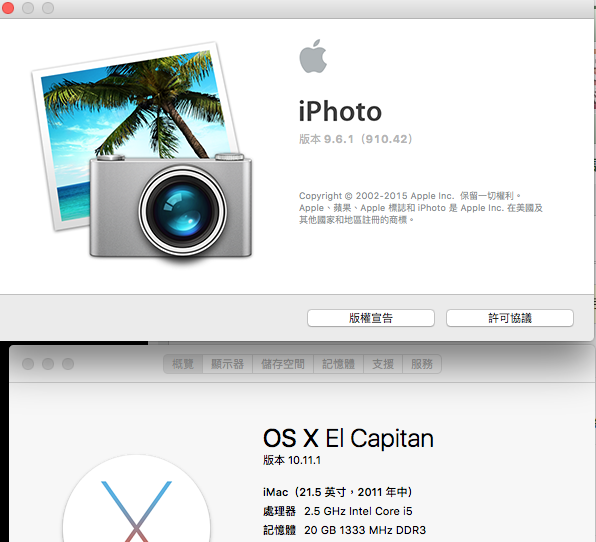
Task: Minimize the About iPhoto window
Action: pyautogui.click(x=28, y=8)
